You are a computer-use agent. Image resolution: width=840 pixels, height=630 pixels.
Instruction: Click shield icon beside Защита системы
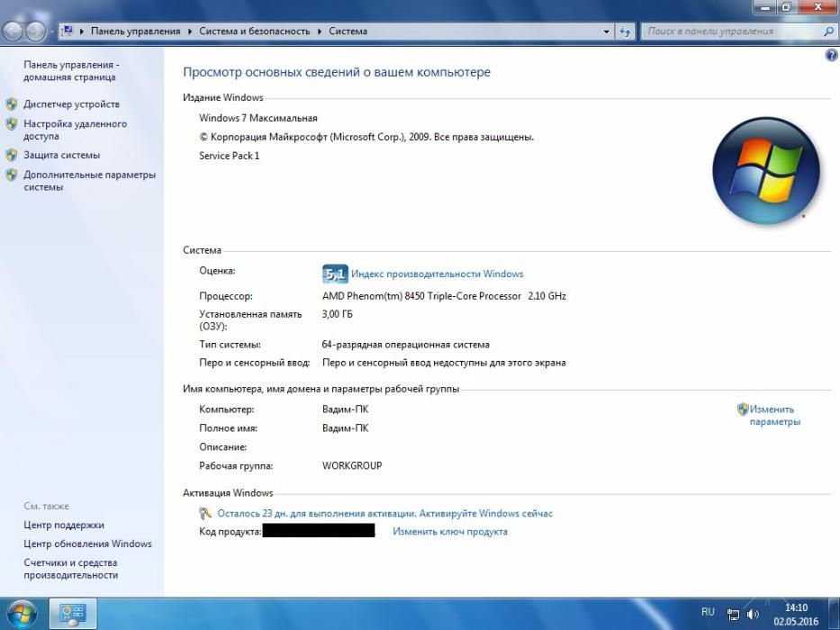(x=12, y=156)
